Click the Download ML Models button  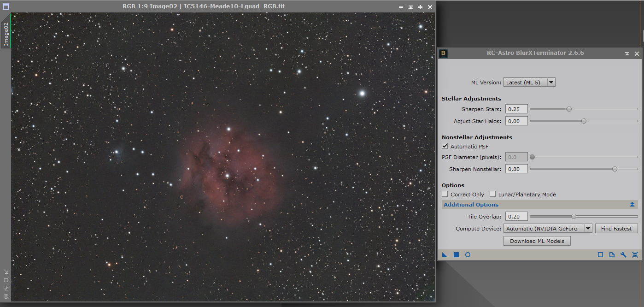point(537,241)
